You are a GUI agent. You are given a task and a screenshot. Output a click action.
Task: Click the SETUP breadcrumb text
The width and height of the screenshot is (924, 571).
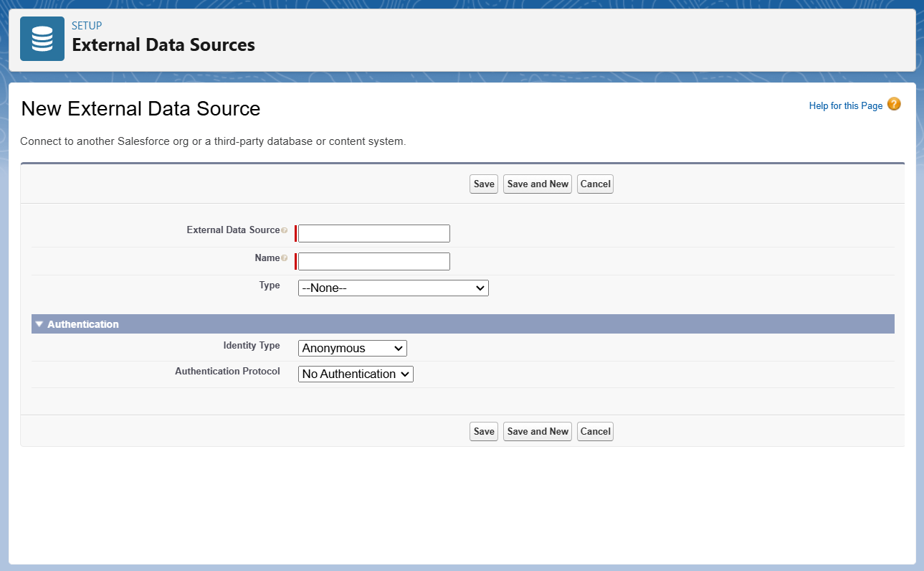pos(87,26)
